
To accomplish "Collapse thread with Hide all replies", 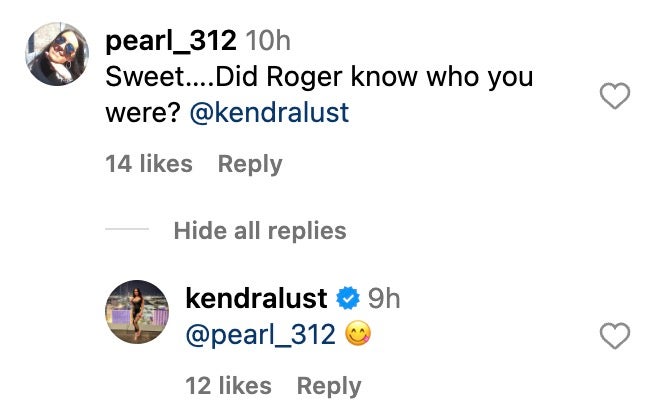I will [260, 231].
